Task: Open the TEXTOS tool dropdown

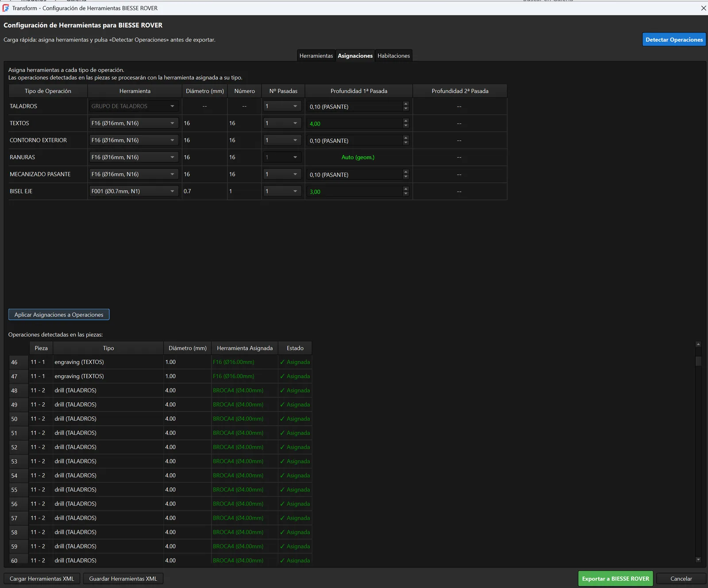Action: [134, 123]
